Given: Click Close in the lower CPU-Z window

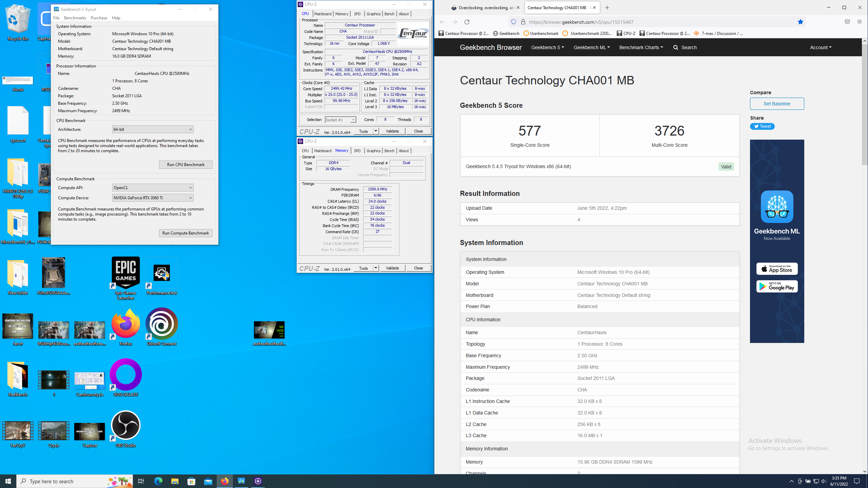Looking at the screenshot, I should [x=418, y=268].
